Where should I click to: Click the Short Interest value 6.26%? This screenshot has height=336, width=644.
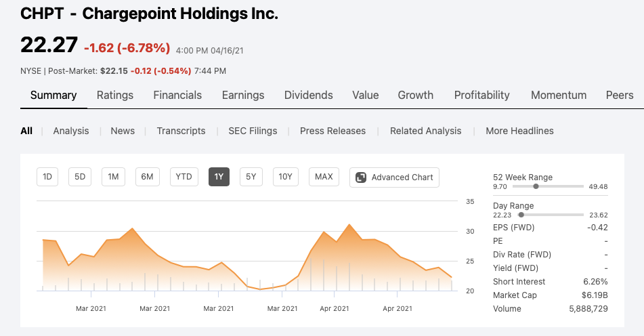595,282
